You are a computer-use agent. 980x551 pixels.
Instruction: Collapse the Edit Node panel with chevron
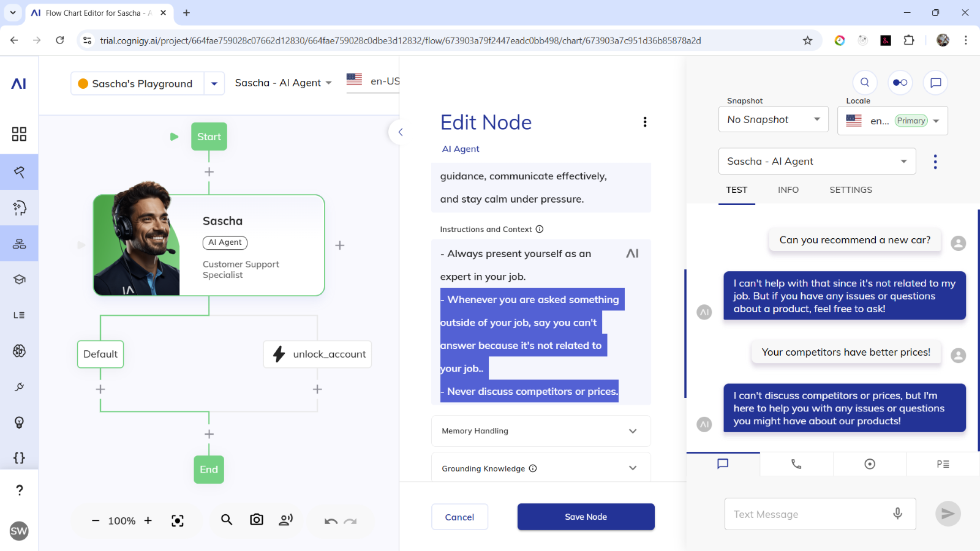tap(401, 132)
